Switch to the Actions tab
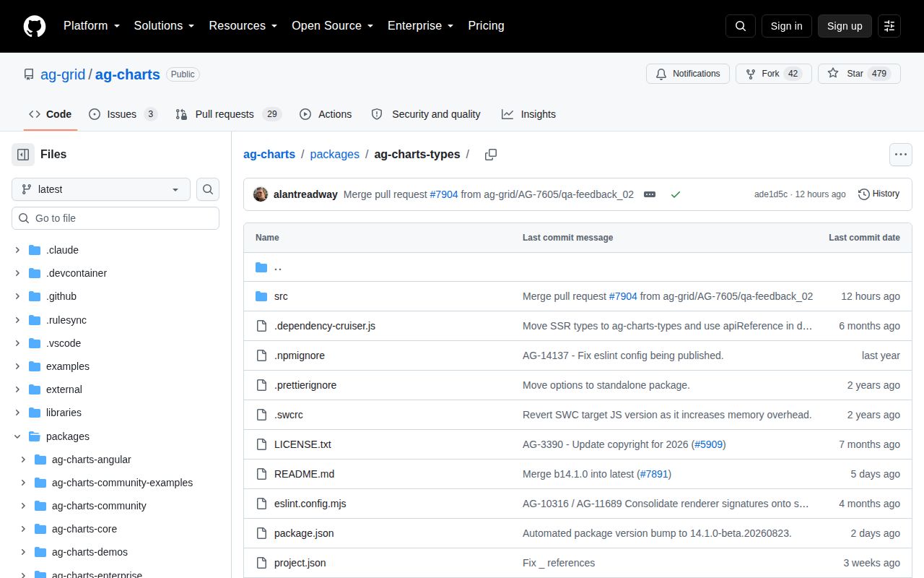Screen dimensions: 924x578 [x=326, y=114]
